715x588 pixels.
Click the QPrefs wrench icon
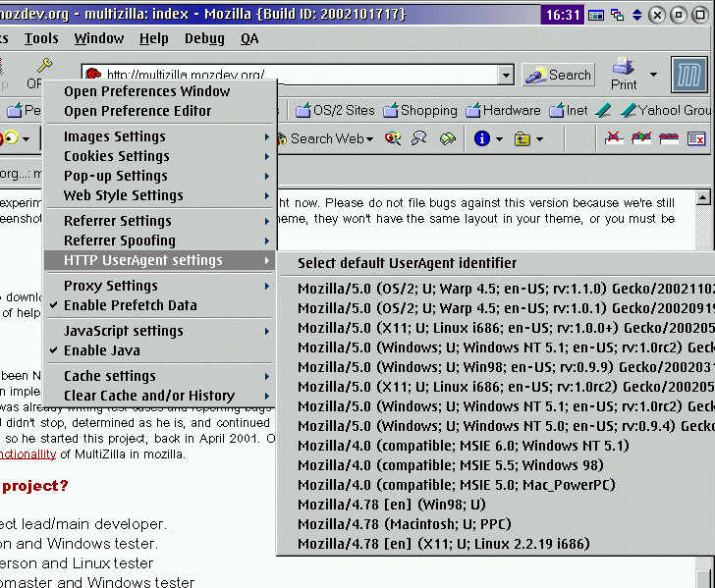[x=44, y=66]
